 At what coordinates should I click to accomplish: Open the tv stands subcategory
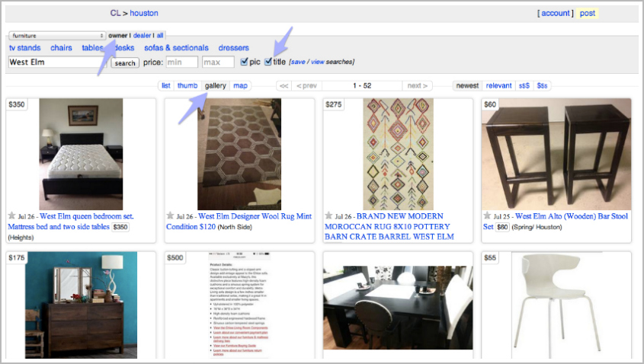tap(24, 48)
